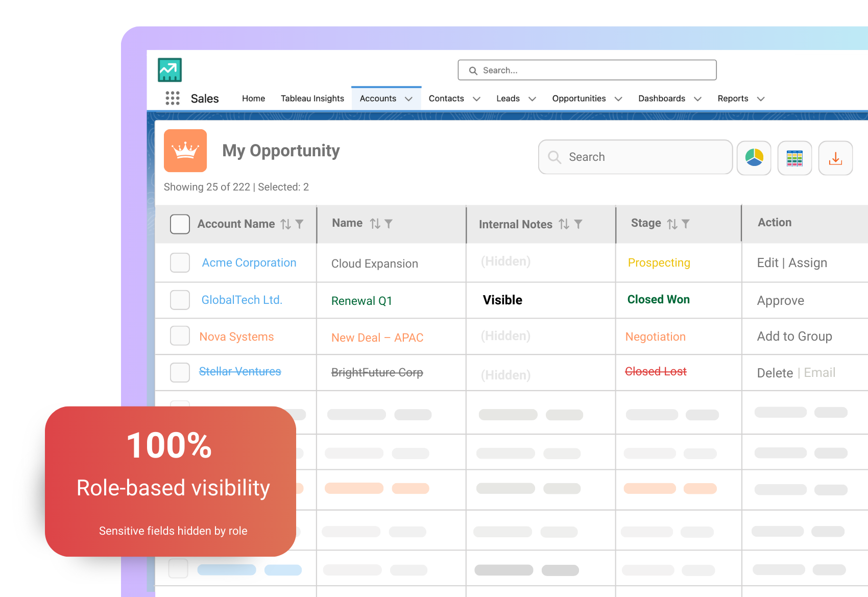This screenshot has height=597, width=868.
Task: Open the GlobalTech Ltd. account link
Action: click(242, 300)
